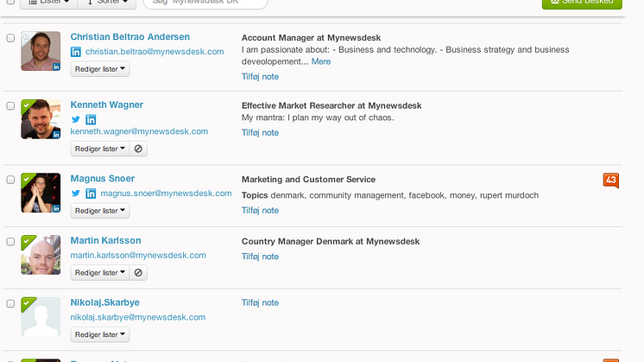Image resolution: width=644 pixels, height=362 pixels.
Task: Open Kenneth Wagner's name link
Action: (x=107, y=105)
